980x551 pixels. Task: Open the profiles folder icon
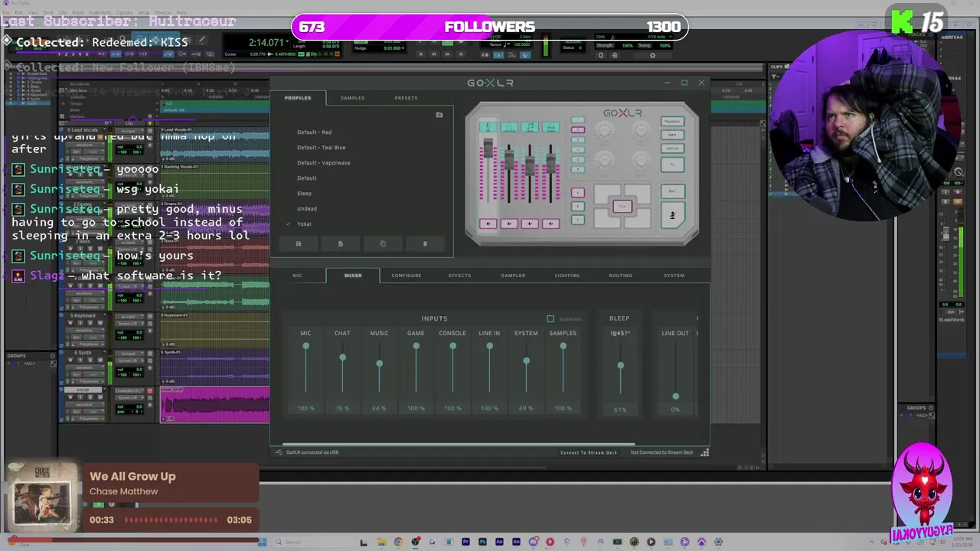click(x=439, y=116)
